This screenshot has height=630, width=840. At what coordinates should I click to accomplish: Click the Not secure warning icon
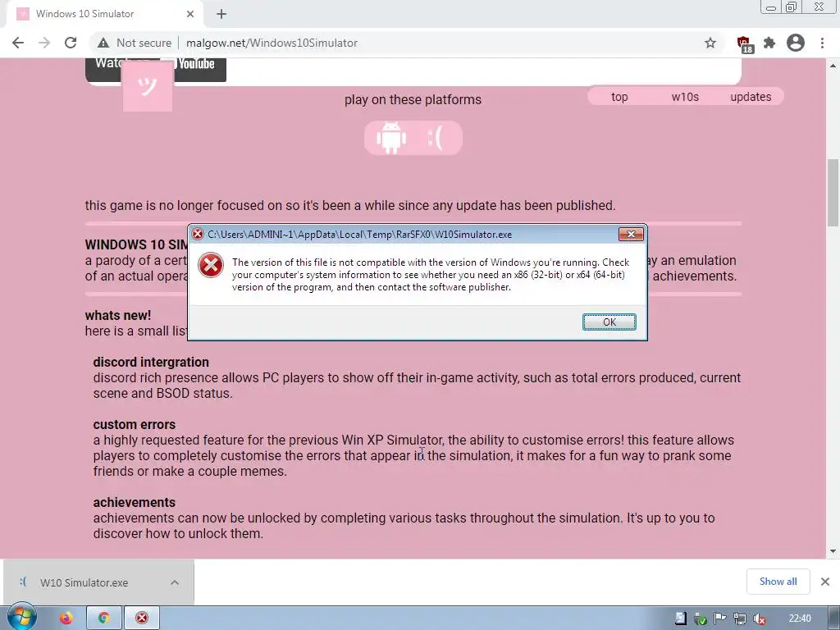coord(103,43)
